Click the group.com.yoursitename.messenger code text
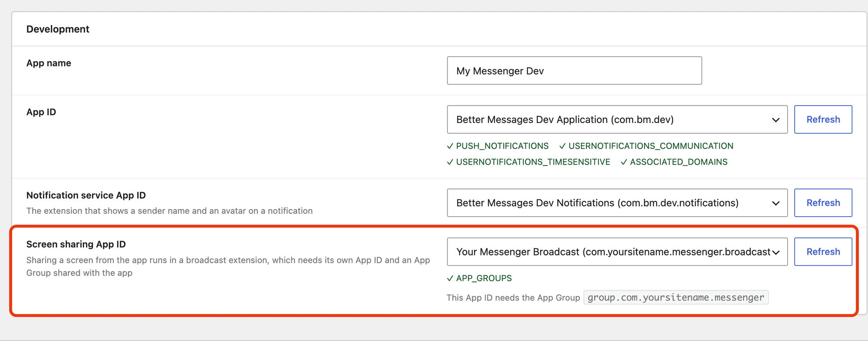Viewport: 868px width, 341px height. 676,298
